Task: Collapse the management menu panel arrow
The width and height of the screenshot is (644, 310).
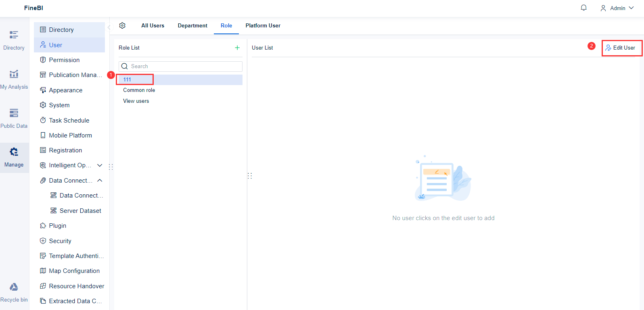Action: (x=109, y=27)
